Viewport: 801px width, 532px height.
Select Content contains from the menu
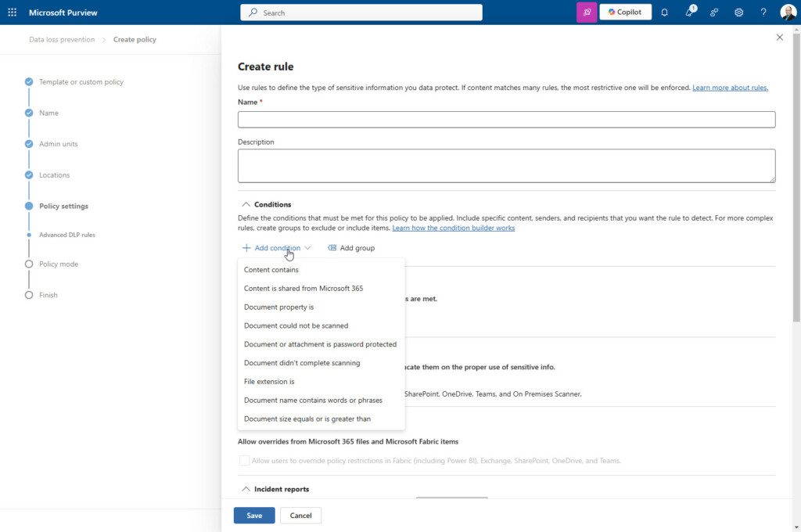271,270
